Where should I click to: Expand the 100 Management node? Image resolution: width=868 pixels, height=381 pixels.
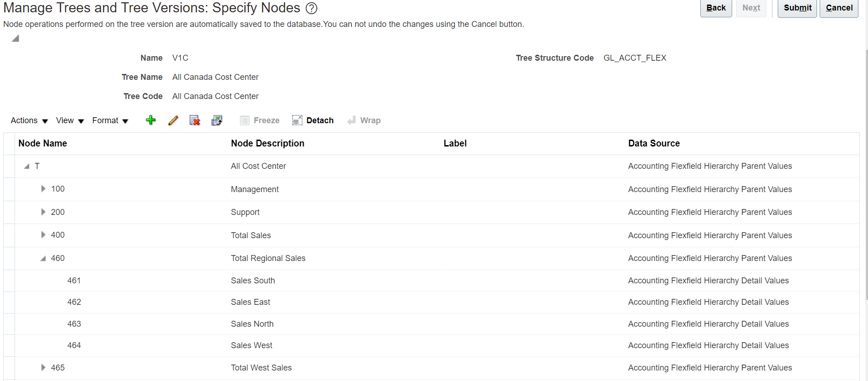coord(42,188)
